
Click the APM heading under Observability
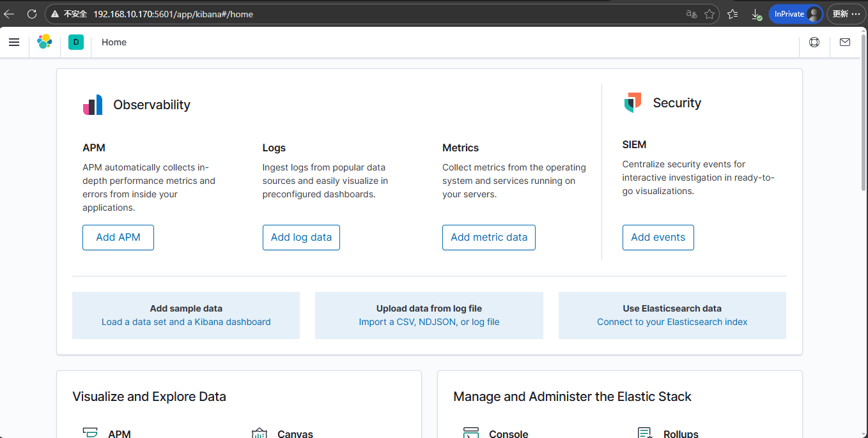[x=94, y=148]
